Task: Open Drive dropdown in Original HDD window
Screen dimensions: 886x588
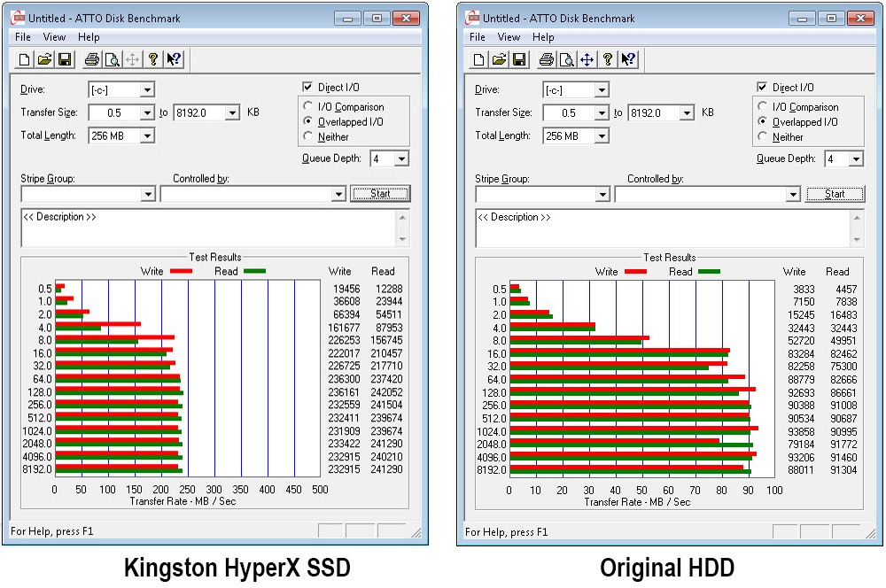Action: point(602,89)
